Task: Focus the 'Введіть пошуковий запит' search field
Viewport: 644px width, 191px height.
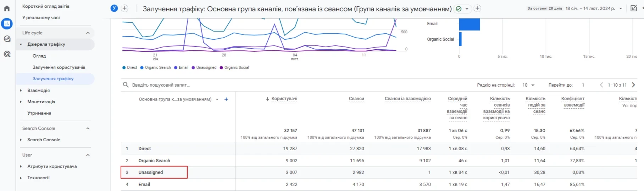Action: tap(161, 85)
